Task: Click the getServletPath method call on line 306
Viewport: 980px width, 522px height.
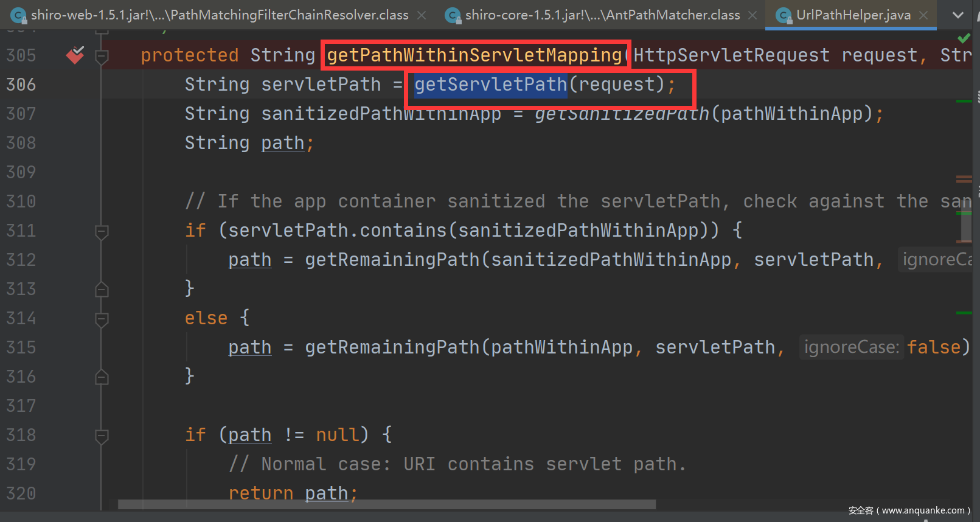Action: (490, 85)
